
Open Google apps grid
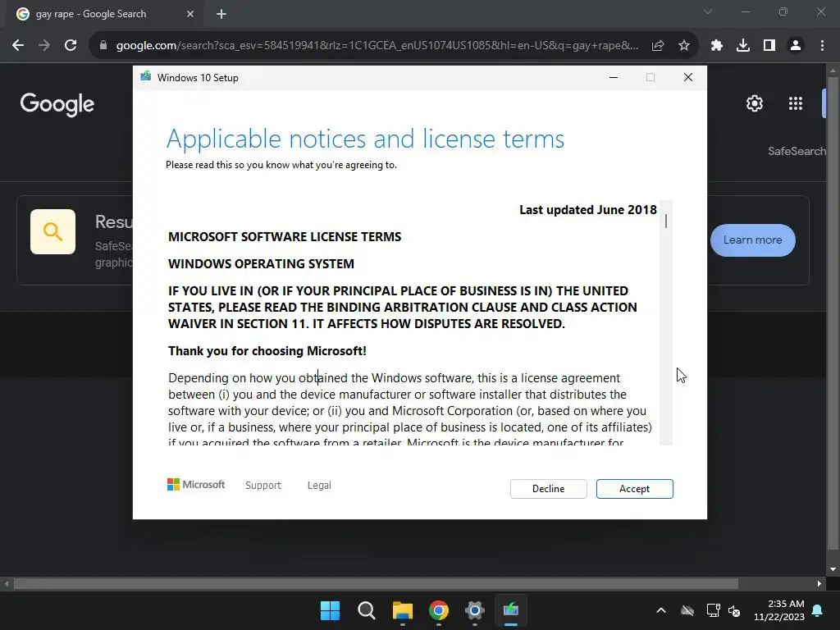tap(796, 103)
